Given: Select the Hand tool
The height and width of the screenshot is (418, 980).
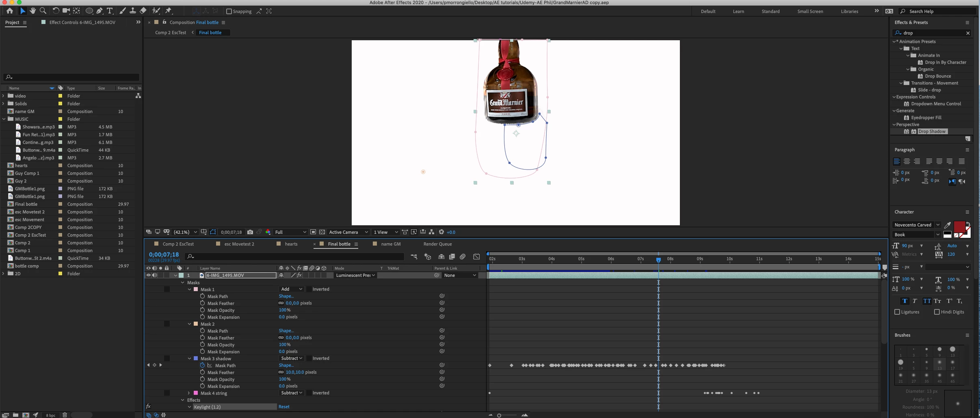Looking at the screenshot, I should [32, 11].
